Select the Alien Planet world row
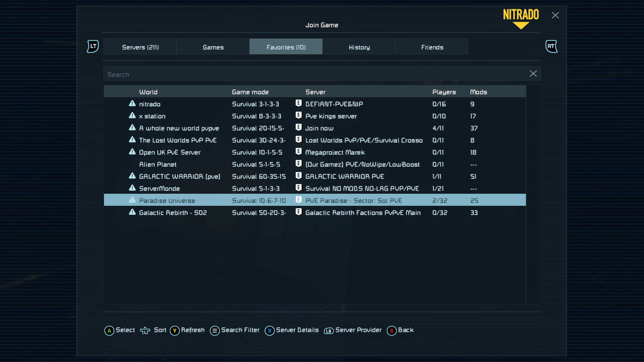The height and width of the screenshot is (362, 644). 315,164
